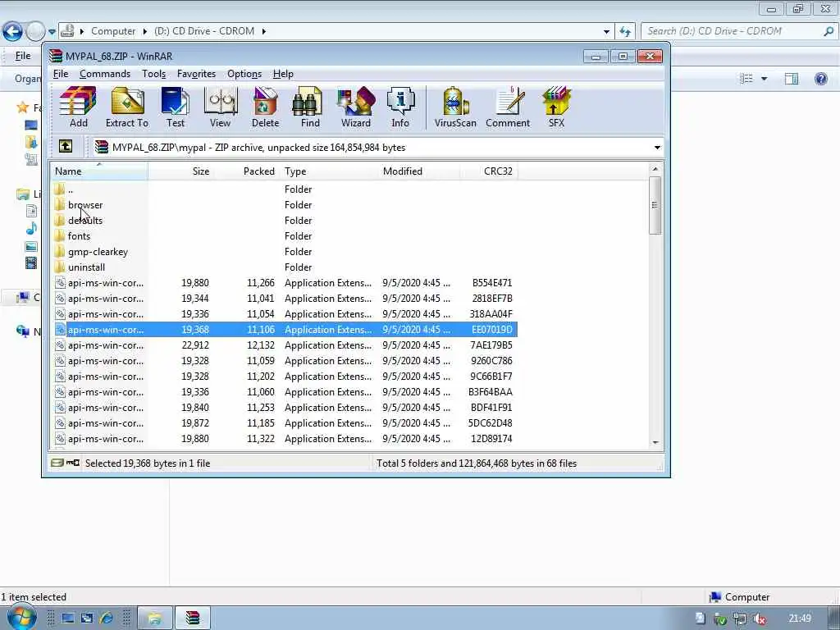Image resolution: width=840 pixels, height=630 pixels.
Task: Launch the Wizard tool
Action: pos(356,107)
